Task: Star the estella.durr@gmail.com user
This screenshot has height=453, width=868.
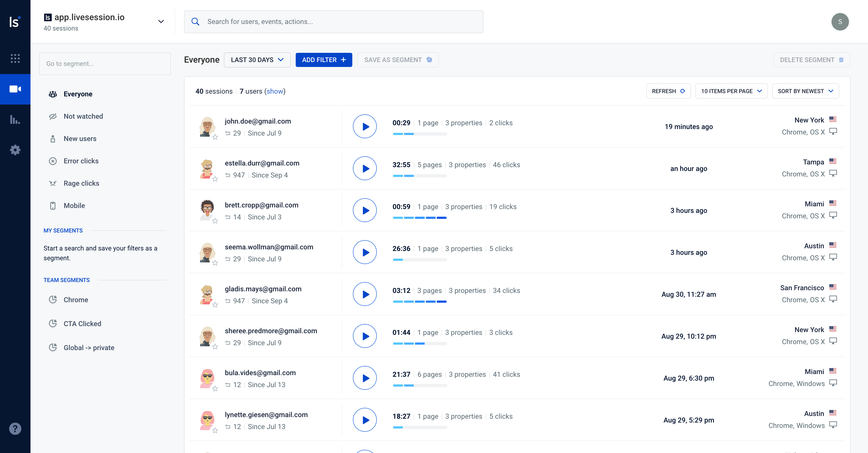Action: (x=215, y=179)
